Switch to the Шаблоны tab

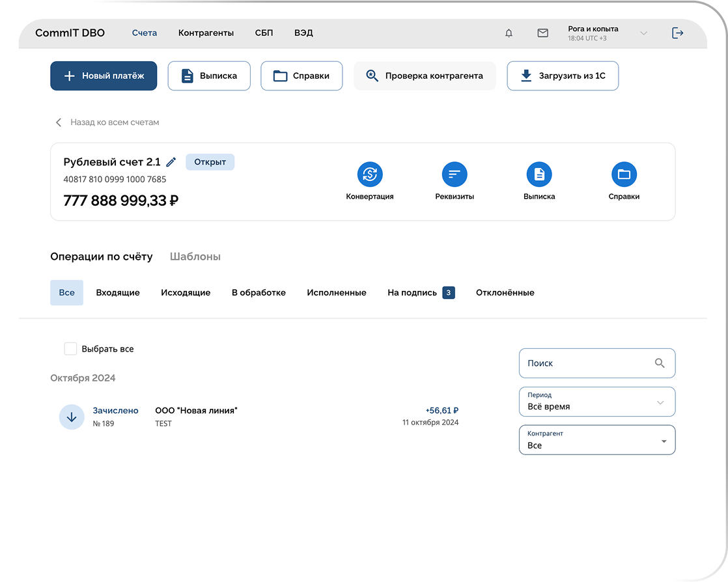point(195,256)
